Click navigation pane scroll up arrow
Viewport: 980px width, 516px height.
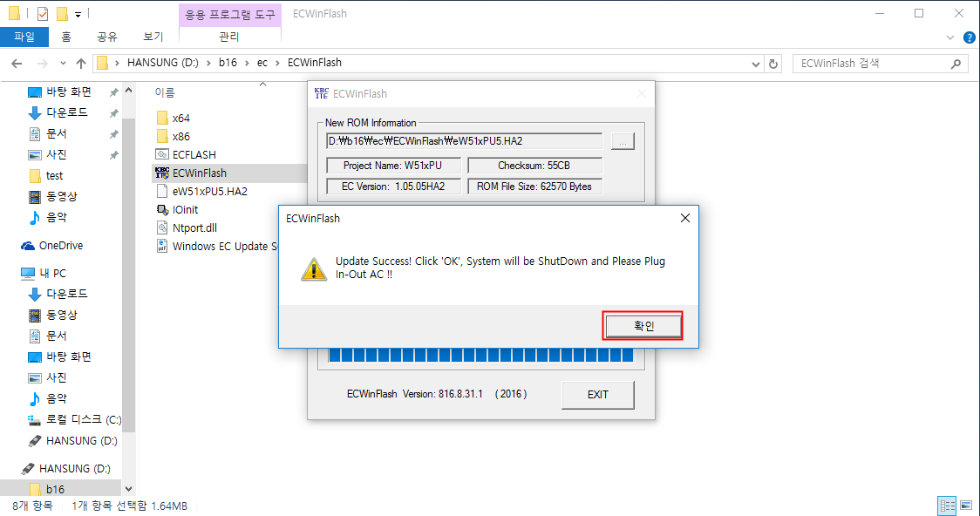tap(129, 91)
